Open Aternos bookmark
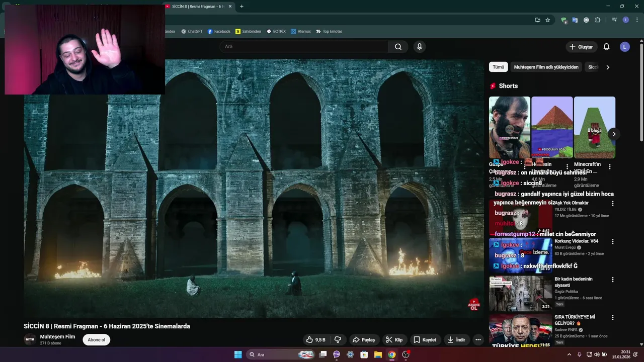Viewport: 644px width, 362px height. click(x=301, y=31)
